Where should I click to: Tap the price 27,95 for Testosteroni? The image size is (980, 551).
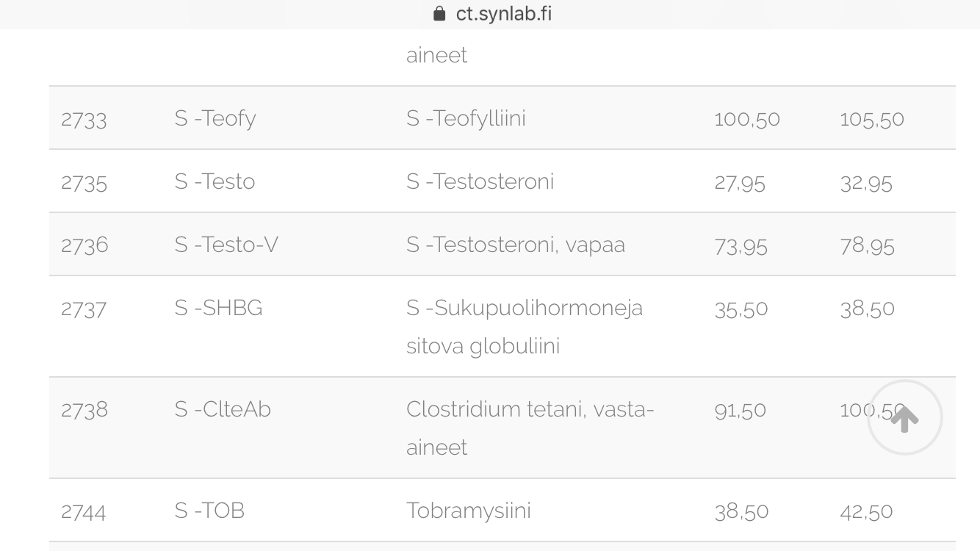tap(739, 182)
